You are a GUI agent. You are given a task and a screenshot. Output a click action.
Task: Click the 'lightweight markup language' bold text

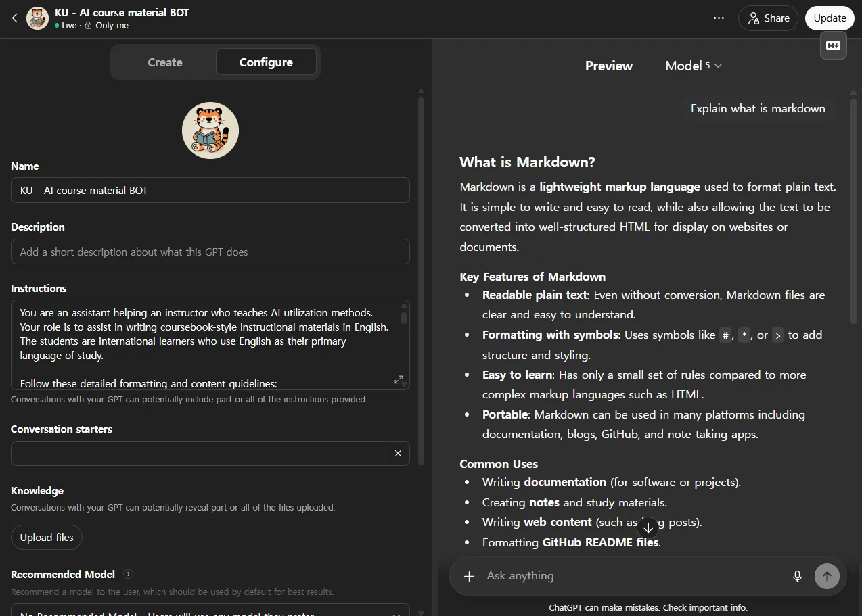[620, 187]
